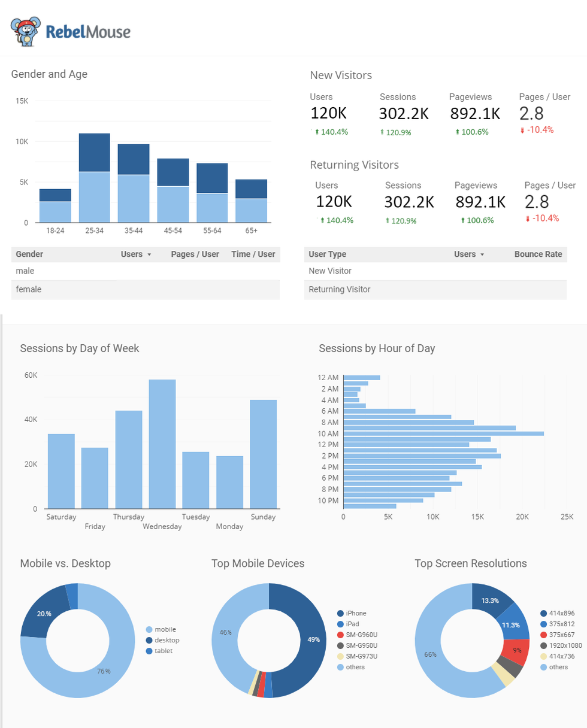Click the 1920x1080 legend dot

point(543,645)
